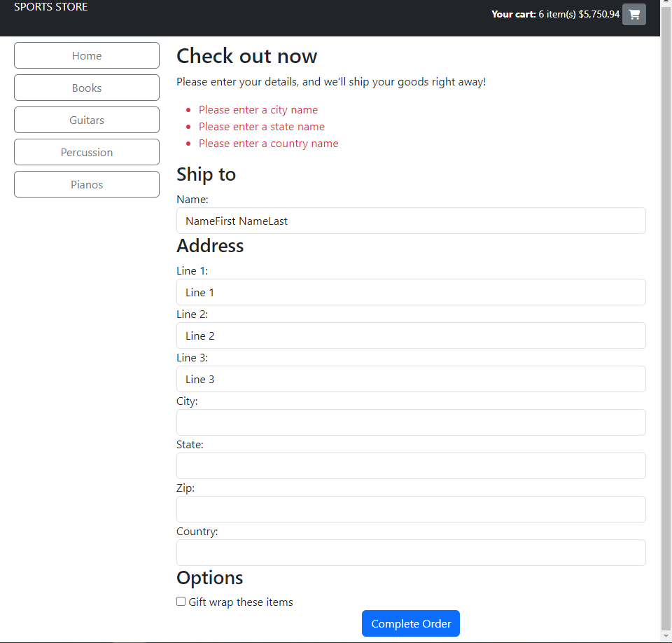Select the Books category
Screen dimensions: 672x643
[x=87, y=88]
